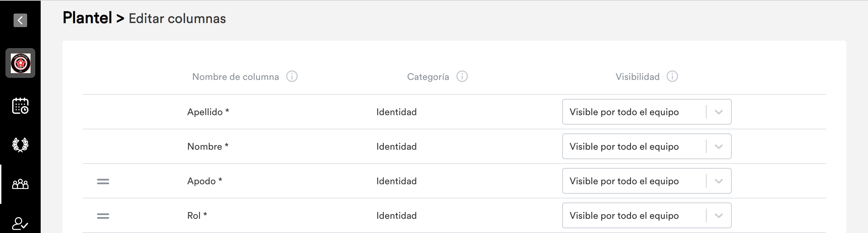Open visibility dropdown for Apodo

(x=647, y=181)
